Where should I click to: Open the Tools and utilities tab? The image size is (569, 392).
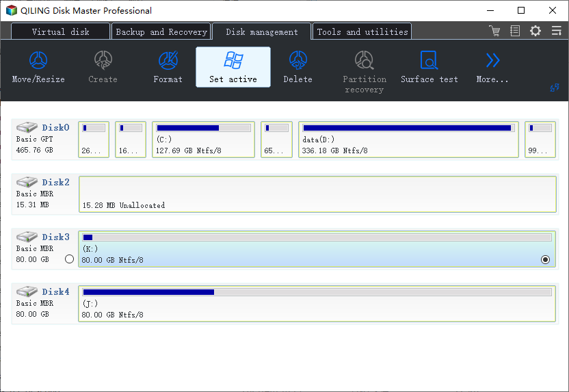(x=362, y=31)
